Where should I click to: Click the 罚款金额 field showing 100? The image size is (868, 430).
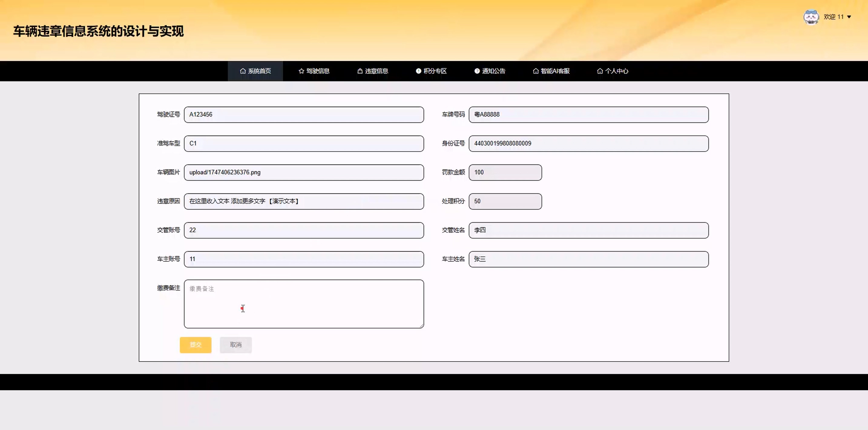tap(505, 172)
